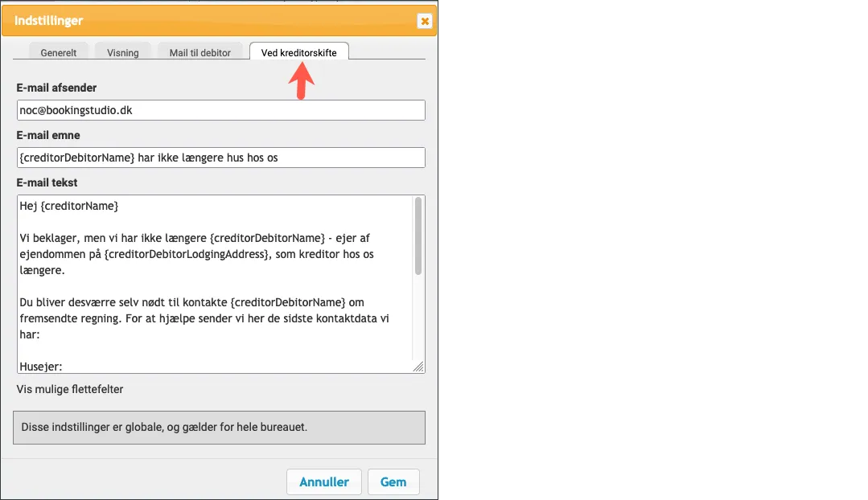Click the E-mail tekst vertical scrollbar thumb

(418, 236)
